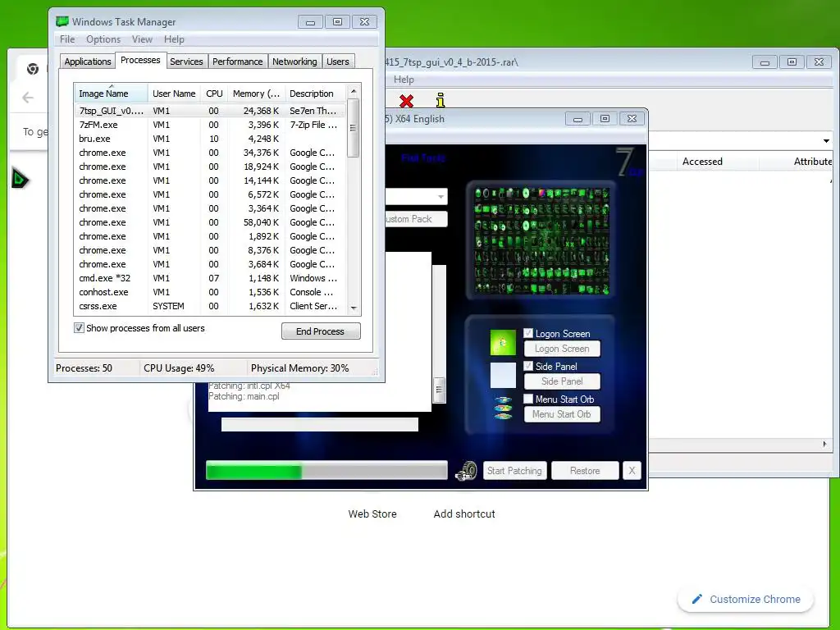Select the Processes tab

coord(140,60)
